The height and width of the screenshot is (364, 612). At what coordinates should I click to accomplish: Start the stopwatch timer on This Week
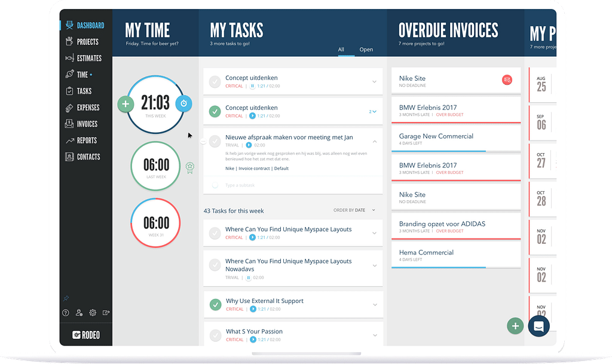(x=184, y=103)
